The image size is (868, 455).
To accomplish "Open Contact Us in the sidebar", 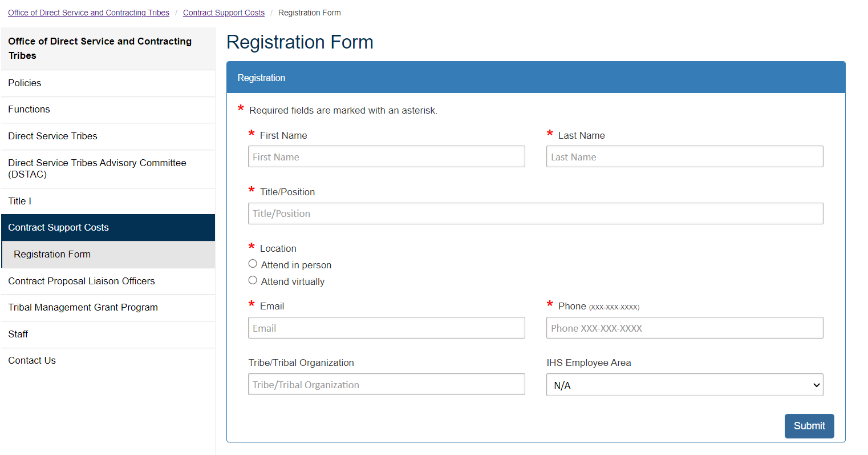I will [32, 360].
